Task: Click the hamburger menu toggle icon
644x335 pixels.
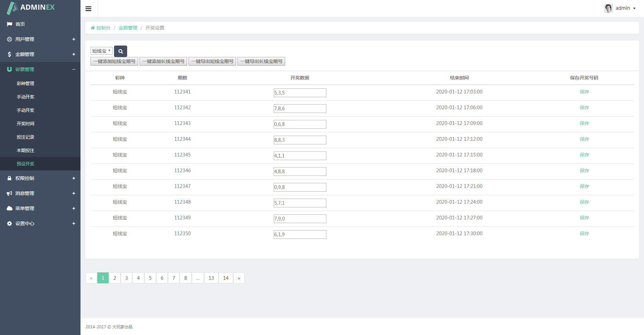Action: [x=89, y=9]
